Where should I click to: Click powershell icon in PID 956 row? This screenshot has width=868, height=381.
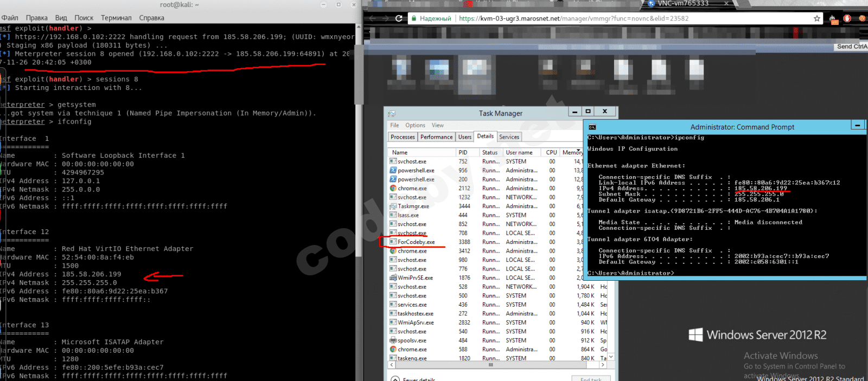pos(393,170)
